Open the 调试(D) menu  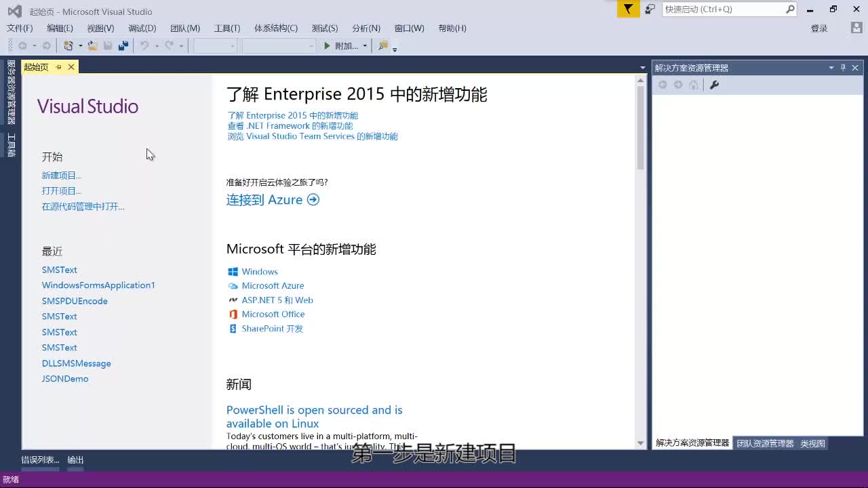[x=142, y=28]
